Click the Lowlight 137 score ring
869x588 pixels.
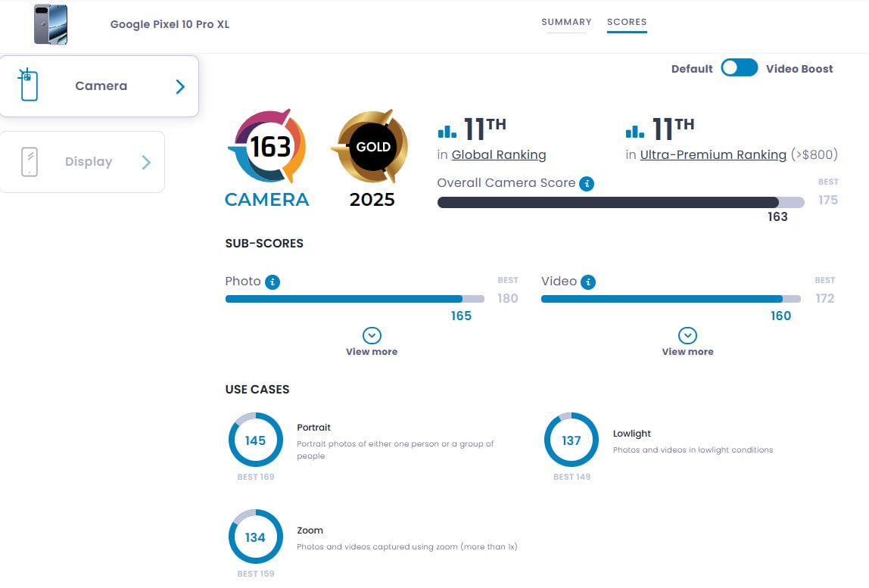coord(572,440)
